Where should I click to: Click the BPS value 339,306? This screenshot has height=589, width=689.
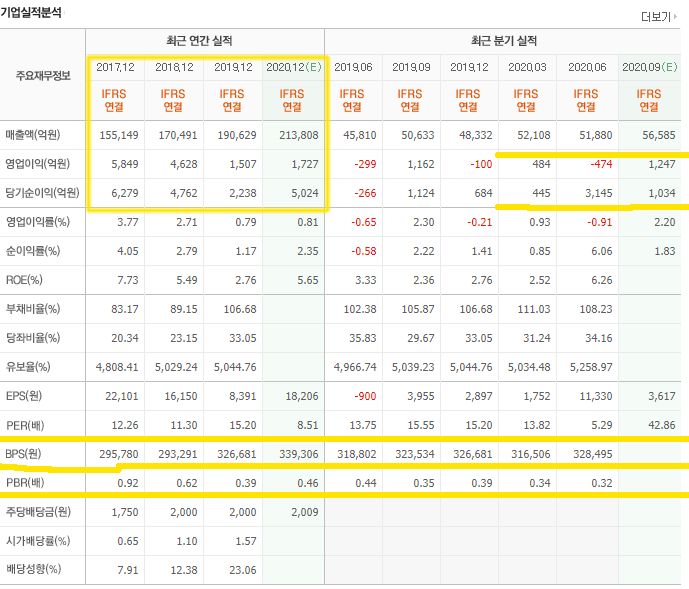[x=299, y=454]
